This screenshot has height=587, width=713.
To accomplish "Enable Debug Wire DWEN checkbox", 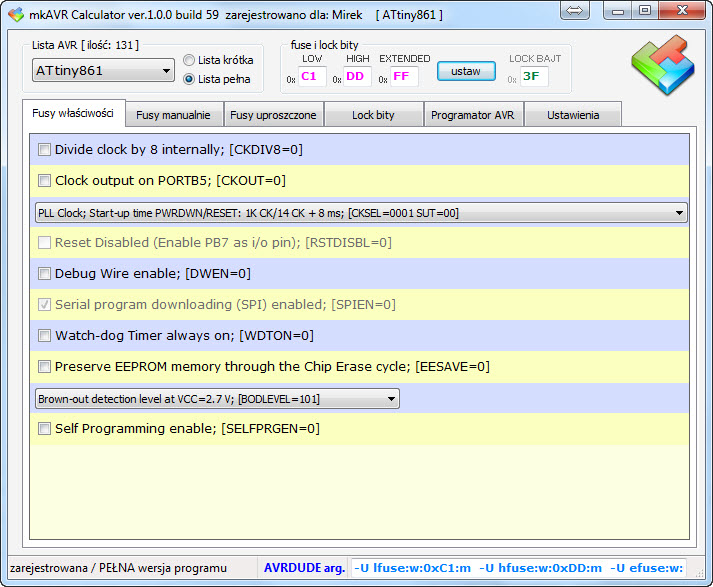I will pyautogui.click(x=44, y=273).
